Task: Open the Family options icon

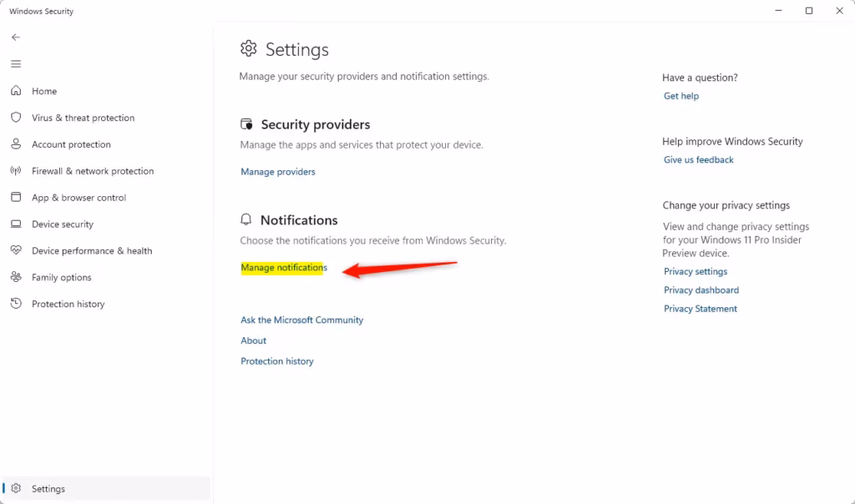Action: pyautogui.click(x=16, y=277)
